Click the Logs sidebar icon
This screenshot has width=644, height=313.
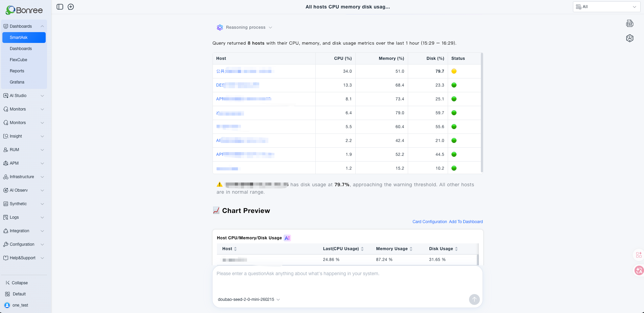[x=6, y=217]
